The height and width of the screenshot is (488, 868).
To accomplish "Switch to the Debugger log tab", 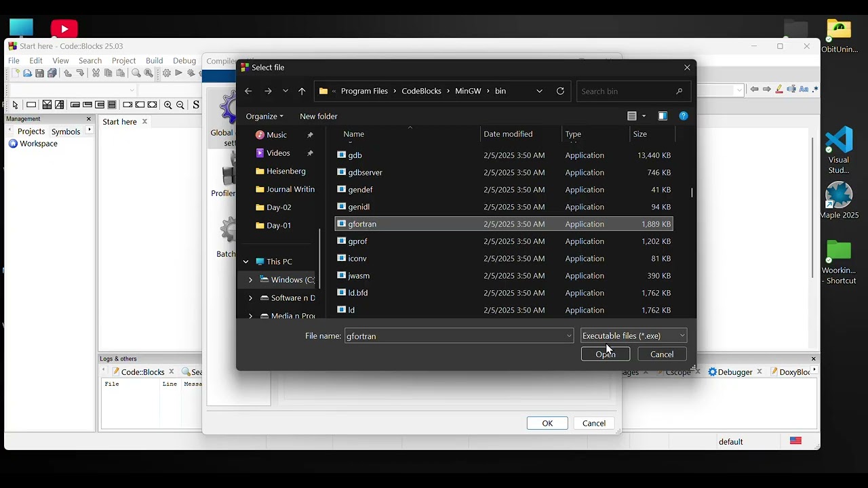I will 735,372.
